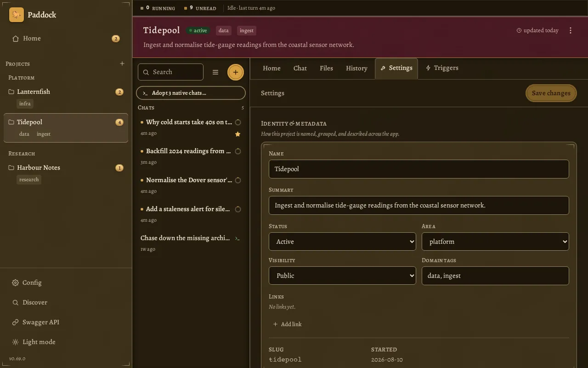Click terminal icon on Chase down chat
The image size is (588, 368).
(237, 238)
